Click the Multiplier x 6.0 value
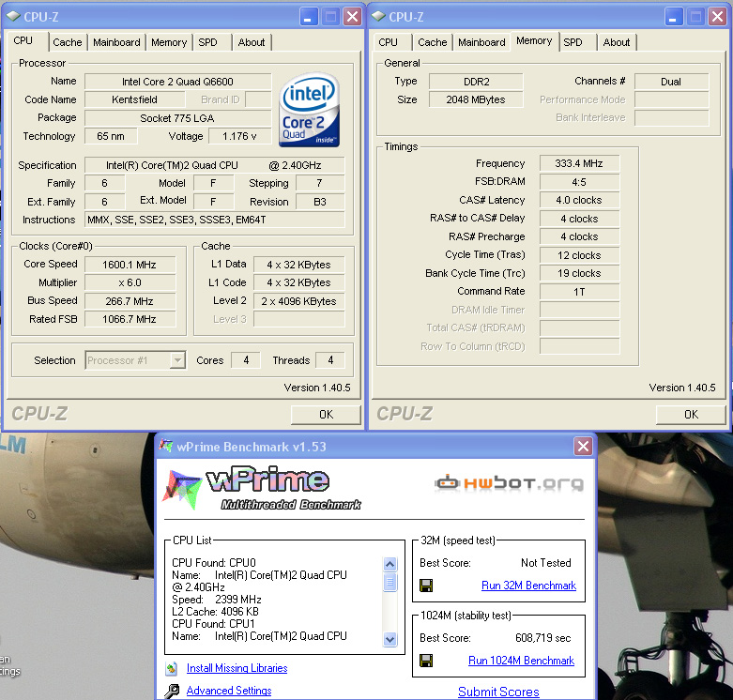This screenshot has height=700, width=733. point(130,282)
